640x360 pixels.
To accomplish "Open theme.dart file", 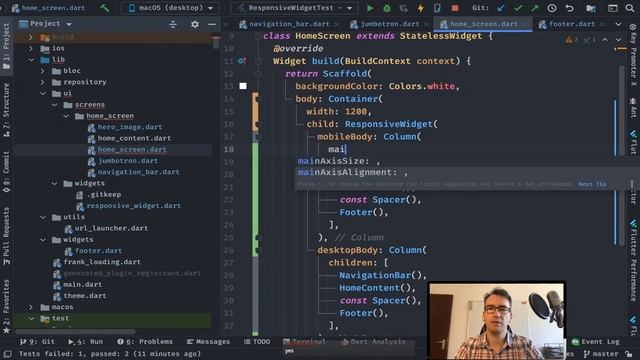I will point(84,296).
